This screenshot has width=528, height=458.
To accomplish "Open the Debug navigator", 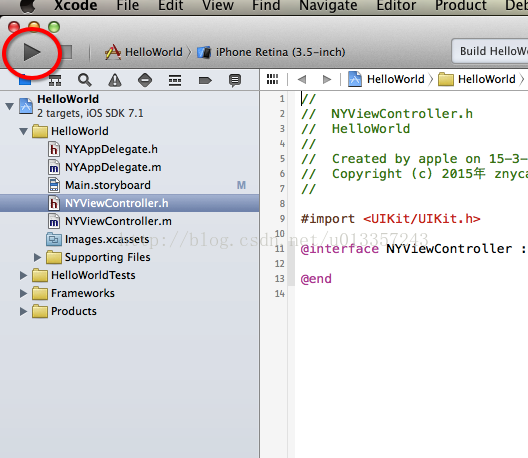I will (x=175, y=80).
